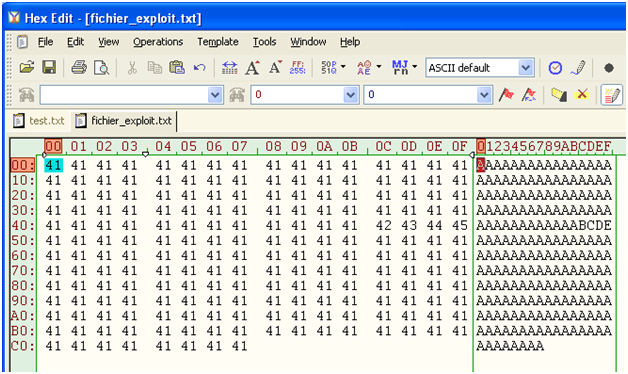Click the last ASCII row AAAAAAAA
The height and width of the screenshot is (374, 628).
(510, 346)
